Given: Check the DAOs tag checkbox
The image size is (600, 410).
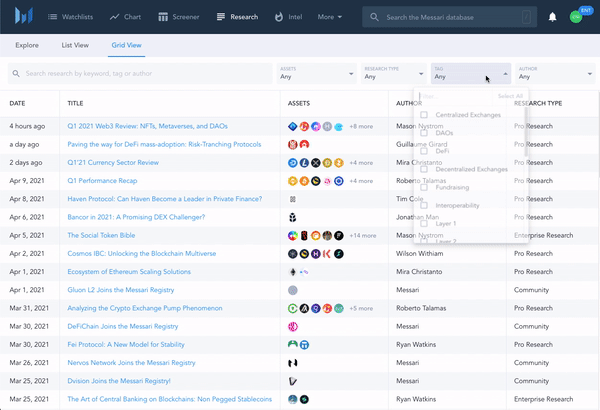Looking at the screenshot, I should point(424,133).
